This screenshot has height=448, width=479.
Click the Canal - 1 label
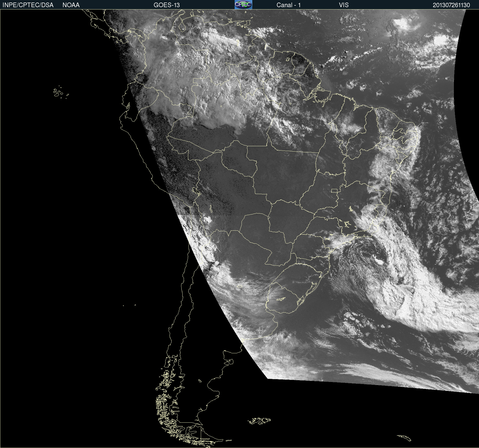pos(288,5)
